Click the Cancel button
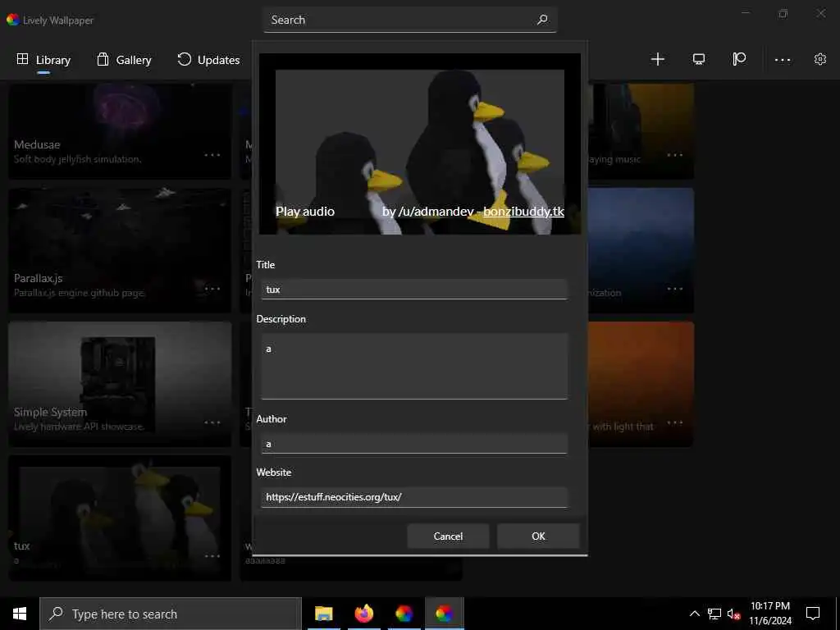Viewport: 840px width, 630px height. (x=449, y=536)
